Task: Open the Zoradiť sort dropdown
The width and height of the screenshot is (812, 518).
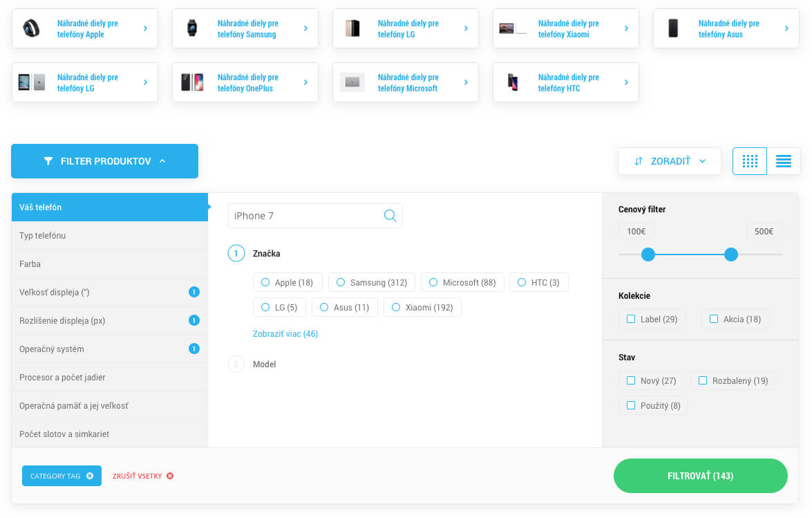Action: (x=669, y=161)
